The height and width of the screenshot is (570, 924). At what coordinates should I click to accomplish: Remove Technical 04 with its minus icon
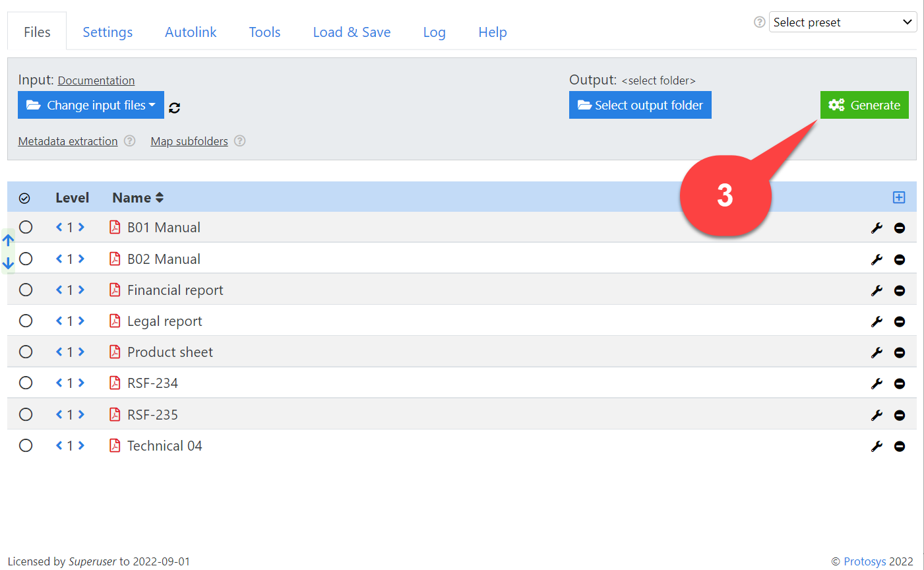899,447
